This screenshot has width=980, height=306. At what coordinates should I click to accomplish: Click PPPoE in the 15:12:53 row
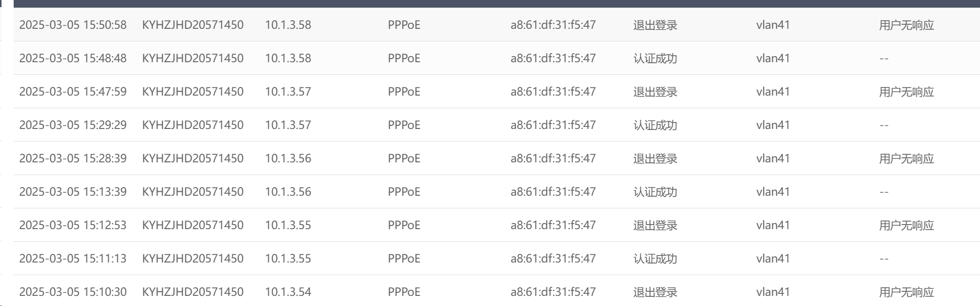pyautogui.click(x=404, y=225)
